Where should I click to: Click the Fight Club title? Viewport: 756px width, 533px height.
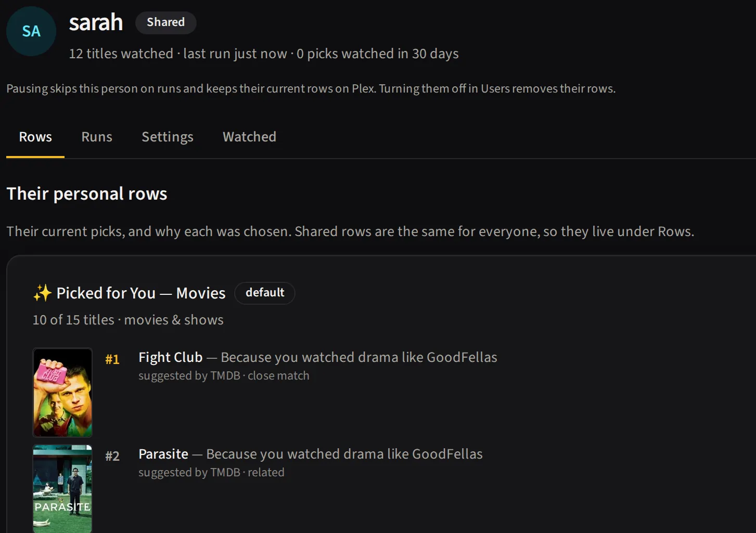click(x=170, y=357)
